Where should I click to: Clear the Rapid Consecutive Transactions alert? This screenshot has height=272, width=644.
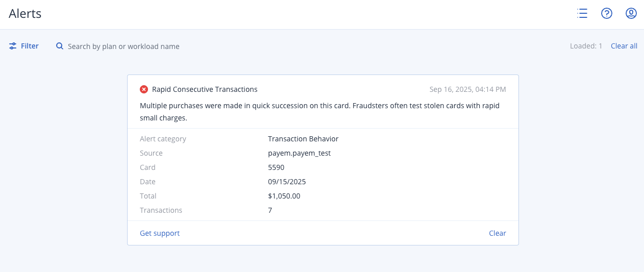point(497,233)
